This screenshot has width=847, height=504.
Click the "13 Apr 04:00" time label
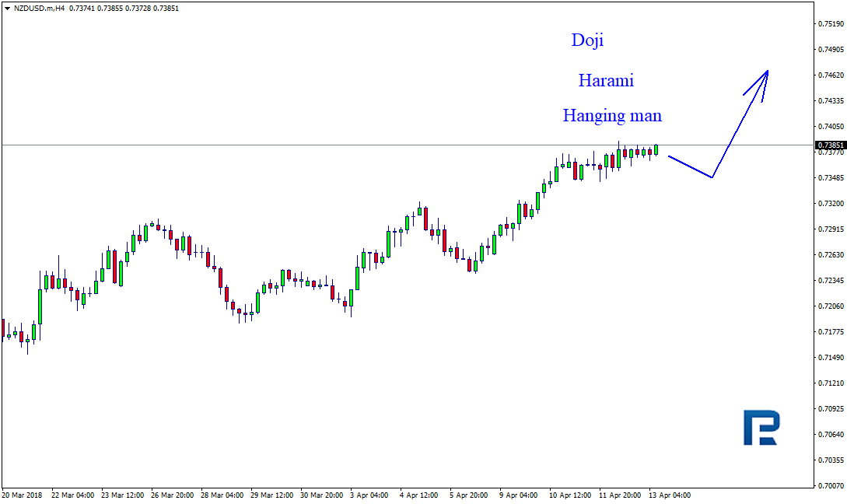(x=670, y=495)
